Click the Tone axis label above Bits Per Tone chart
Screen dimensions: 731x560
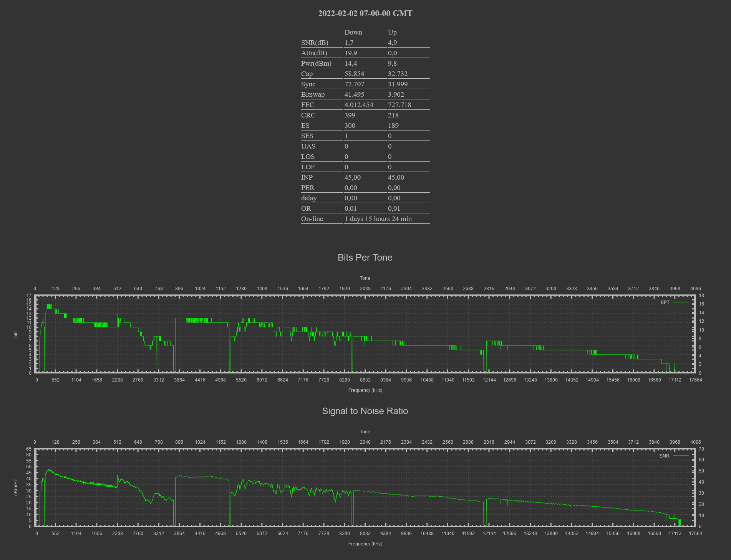(365, 278)
